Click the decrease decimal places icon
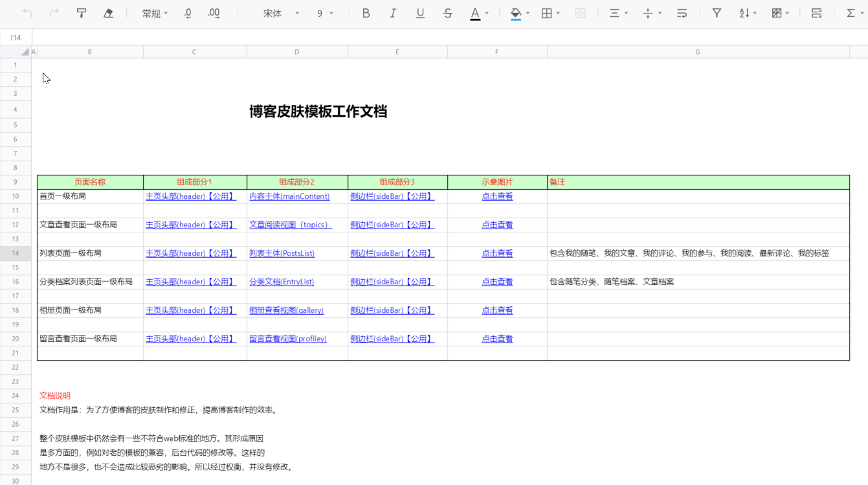The height and width of the screenshot is (485, 868). point(188,13)
